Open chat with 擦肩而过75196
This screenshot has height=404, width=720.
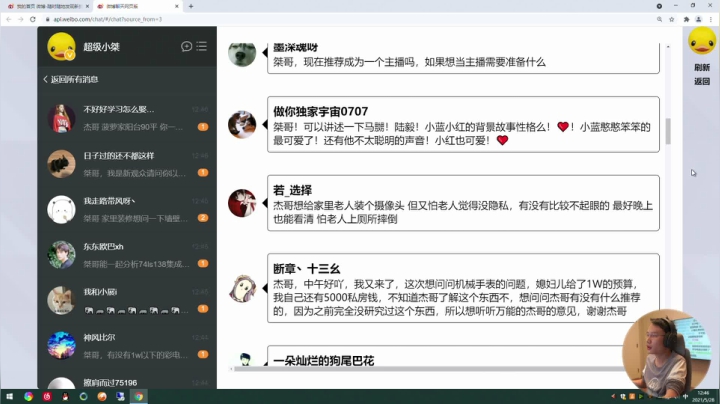(127, 381)
